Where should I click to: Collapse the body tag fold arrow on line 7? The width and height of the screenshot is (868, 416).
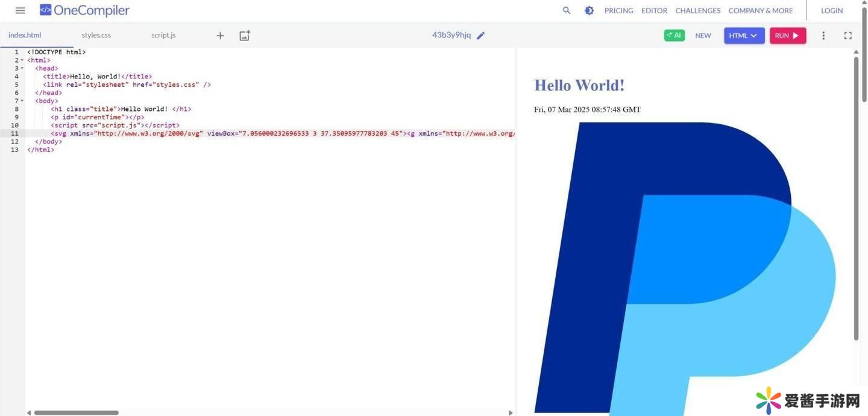22,101
